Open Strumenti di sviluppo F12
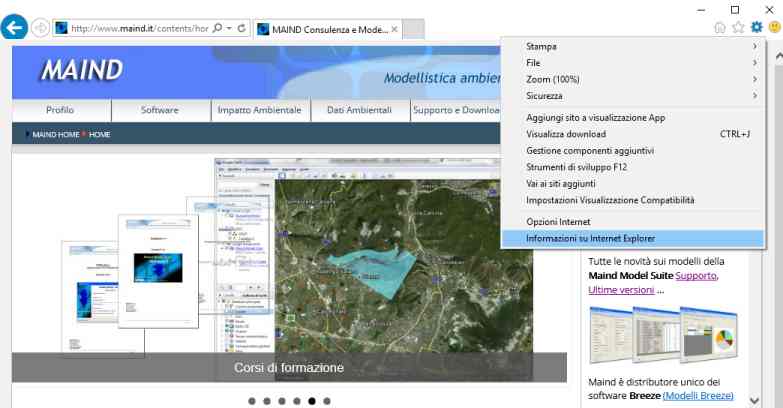The height and width of the screenshot is (408, 783). point(633,167)
